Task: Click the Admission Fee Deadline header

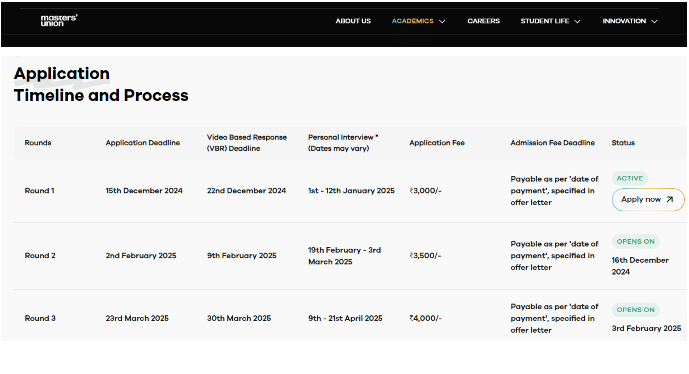Action: coord(552,143)
